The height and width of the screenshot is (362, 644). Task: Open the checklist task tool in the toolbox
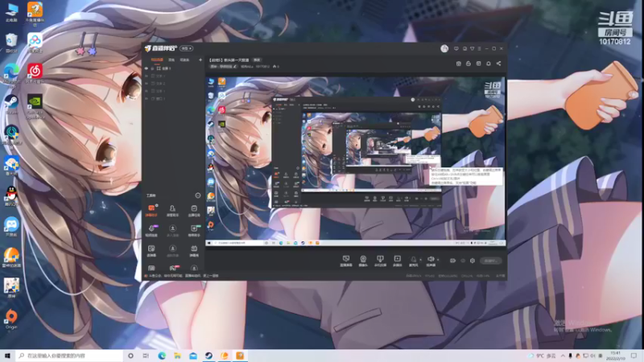tap(194, 211)
